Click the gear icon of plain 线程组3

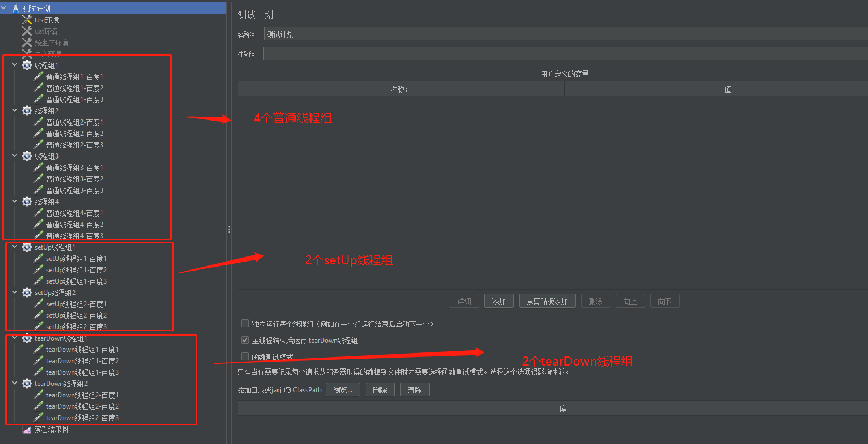(27, 156)
